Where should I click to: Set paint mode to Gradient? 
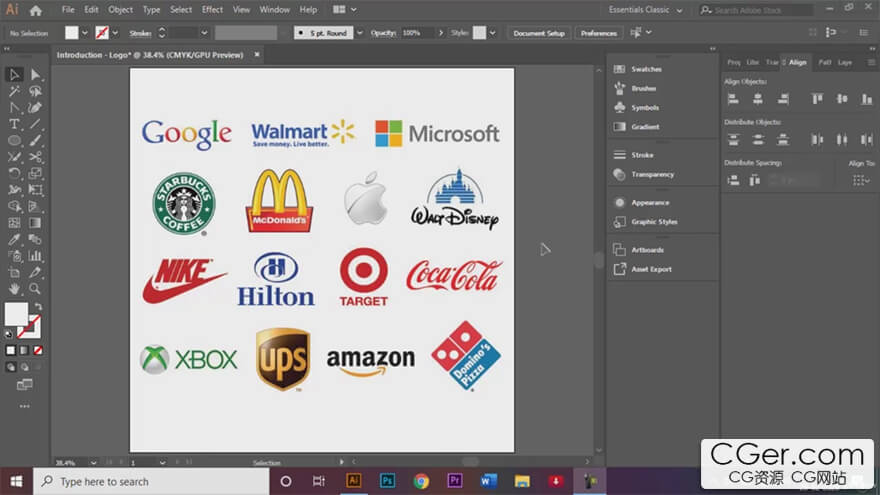coord(24,350)
